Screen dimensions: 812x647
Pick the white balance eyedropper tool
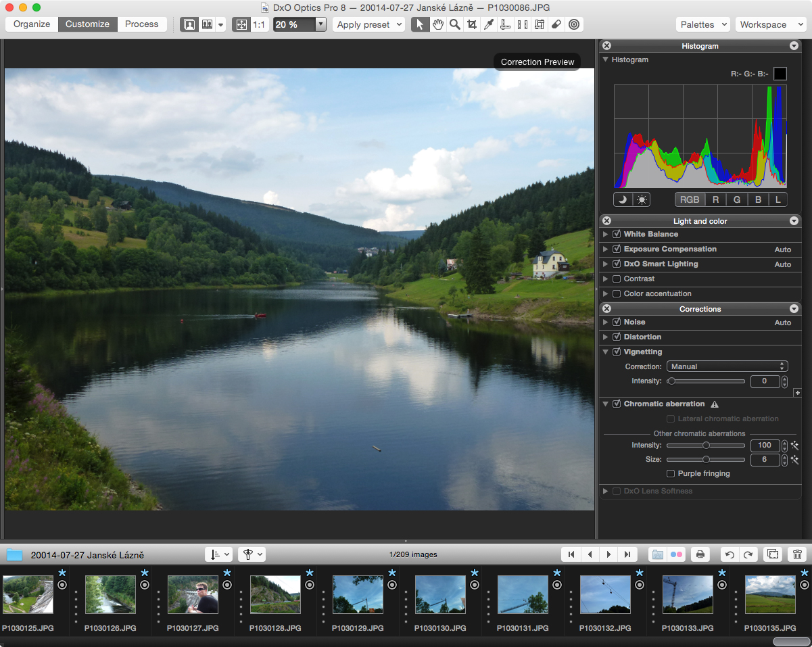pyautogui.click(x=489, y=24)
